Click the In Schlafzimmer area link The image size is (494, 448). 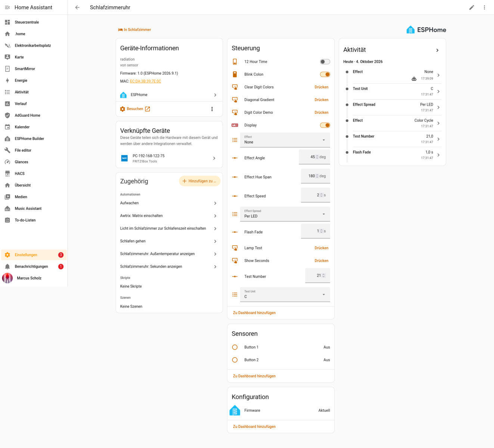coord(134,29)
